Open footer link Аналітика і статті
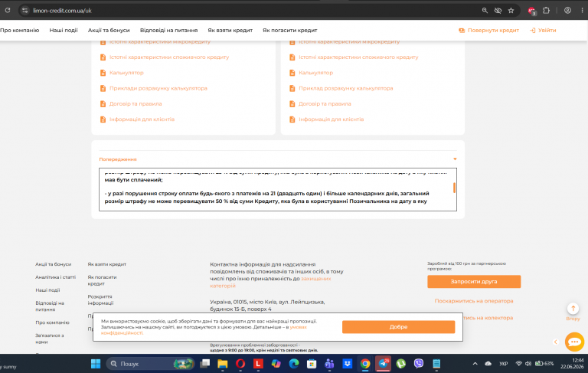 tap(55, 277)
